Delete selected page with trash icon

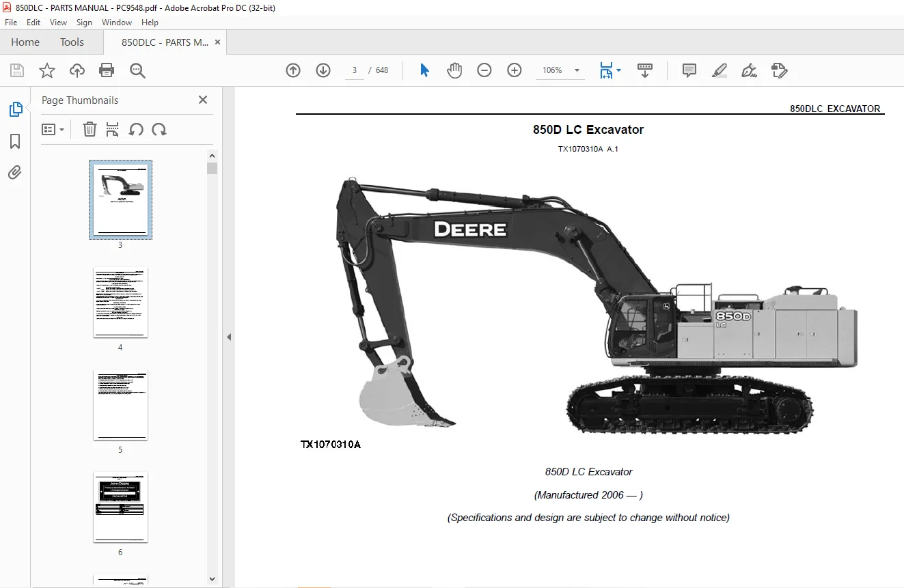coord(90,129)
